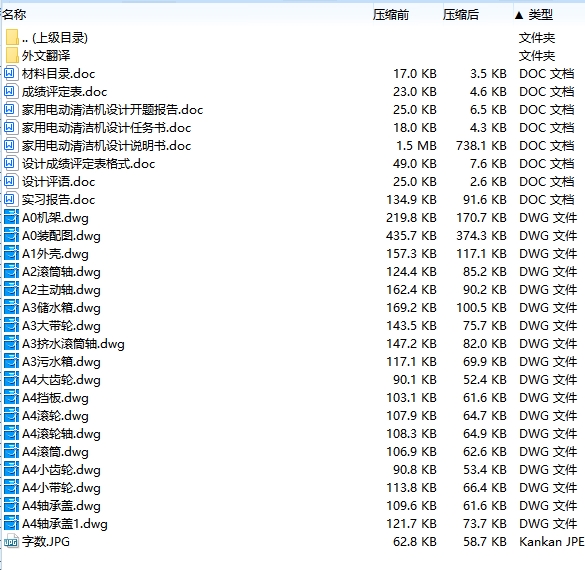Click the 121.7 KB size of A4轴承盖1.dwg

(412, 523)
